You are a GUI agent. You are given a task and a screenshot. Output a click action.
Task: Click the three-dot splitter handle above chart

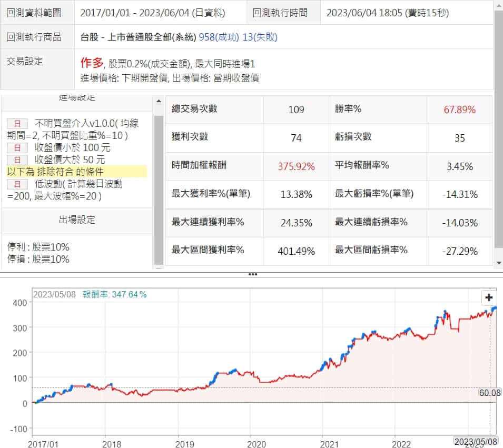(x=252, y=274)
